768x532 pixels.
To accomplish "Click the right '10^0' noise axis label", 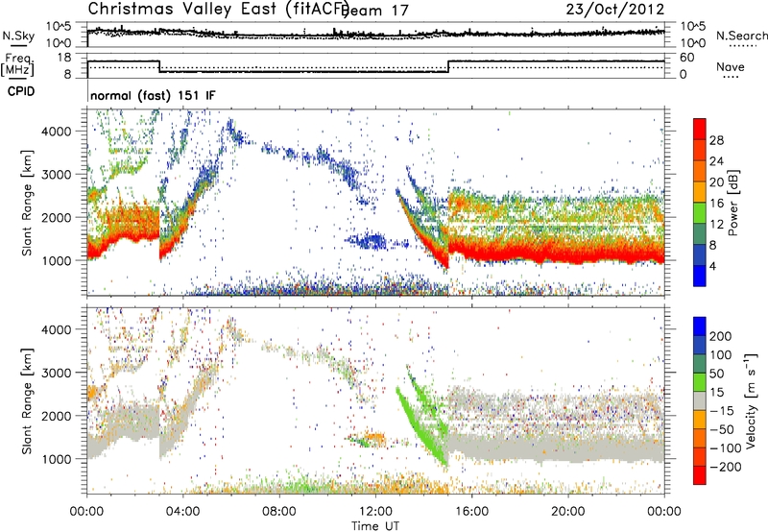I will [x=692, y=43].
